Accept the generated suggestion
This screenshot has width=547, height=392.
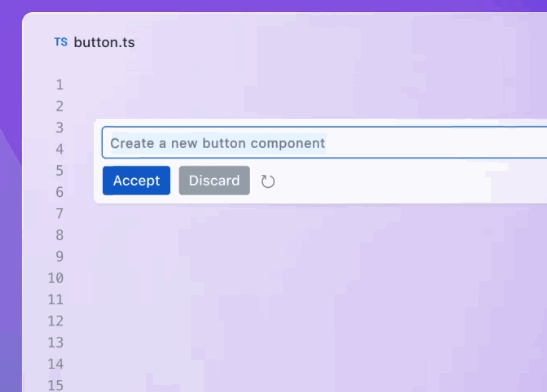point(136,180)
